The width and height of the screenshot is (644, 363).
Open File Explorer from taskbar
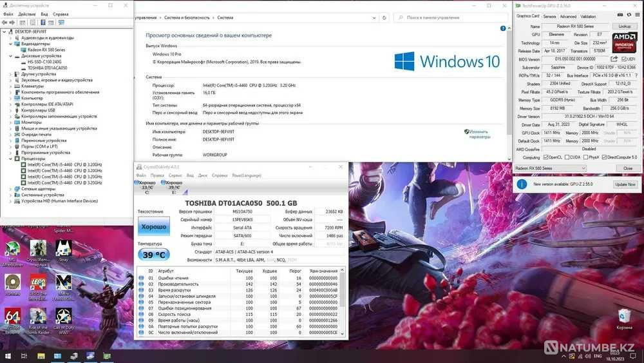(41, 356)
